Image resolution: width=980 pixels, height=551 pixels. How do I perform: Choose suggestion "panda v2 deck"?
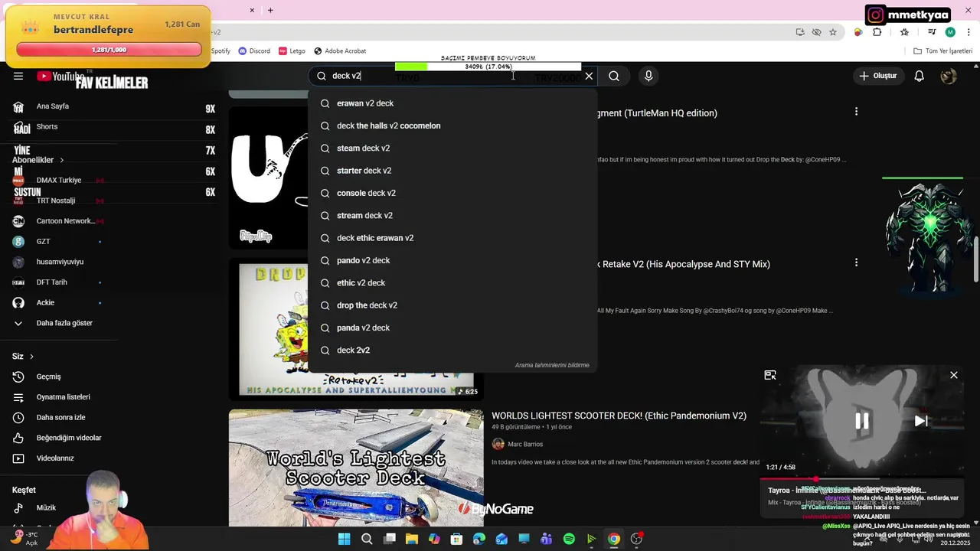(x=452, y=328)
